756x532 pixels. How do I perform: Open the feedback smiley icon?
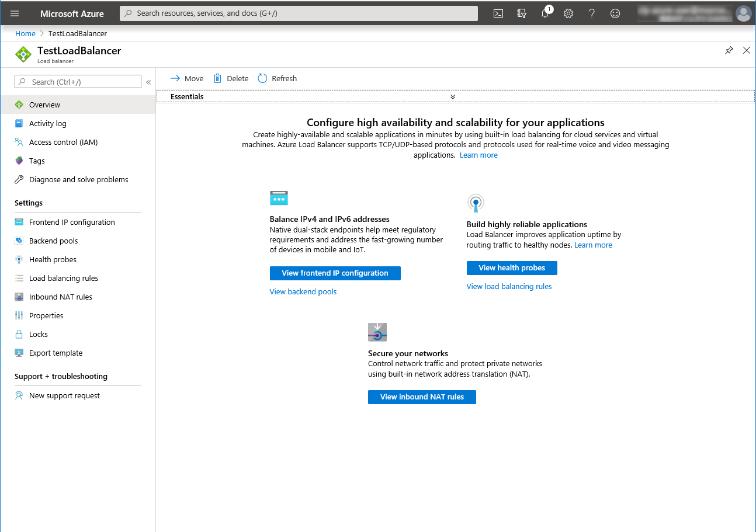click(x=615, y=13)
